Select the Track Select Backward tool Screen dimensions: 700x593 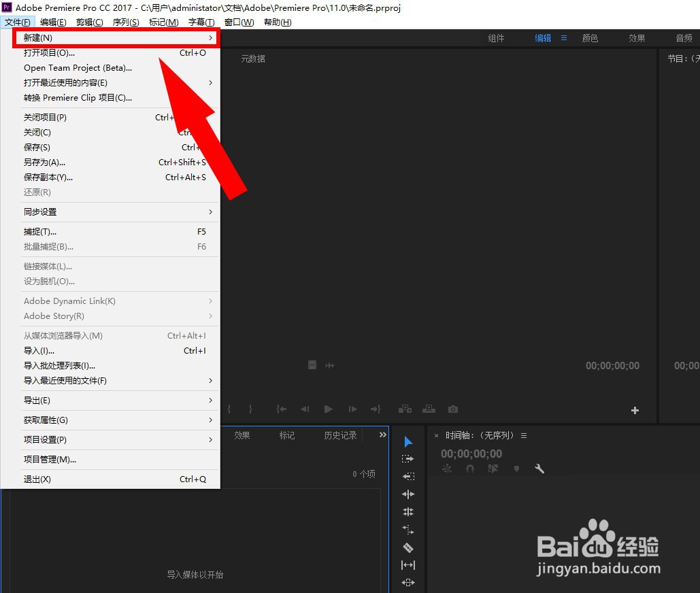tap(408, 476)
